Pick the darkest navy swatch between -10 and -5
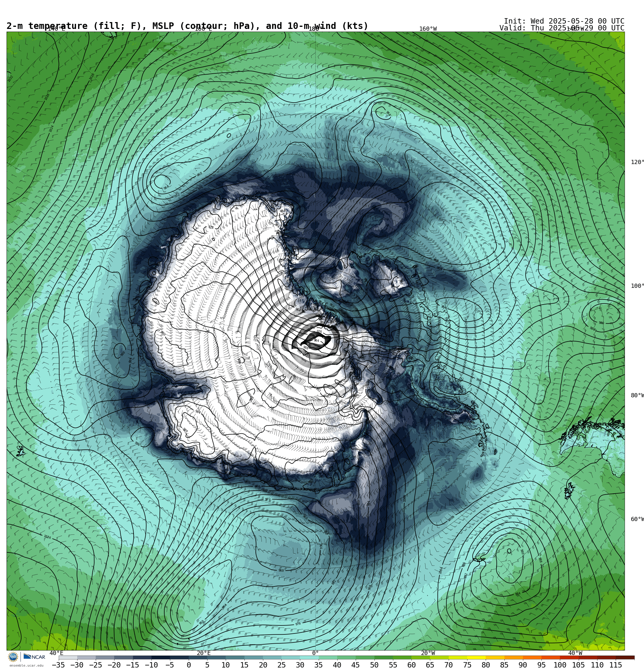The image size is (644, 669). tap(160, 657)
